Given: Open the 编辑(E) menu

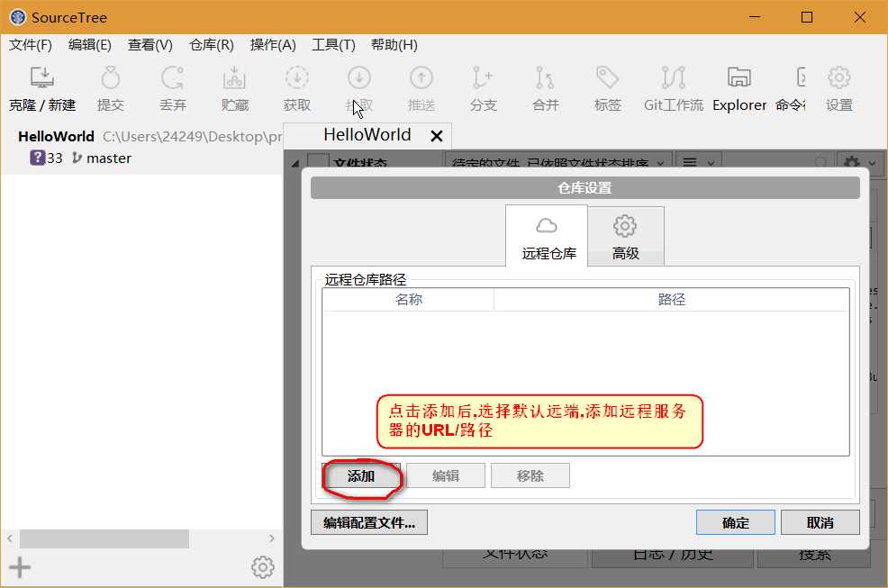Looking at the screenshot, I should [89, 45].
